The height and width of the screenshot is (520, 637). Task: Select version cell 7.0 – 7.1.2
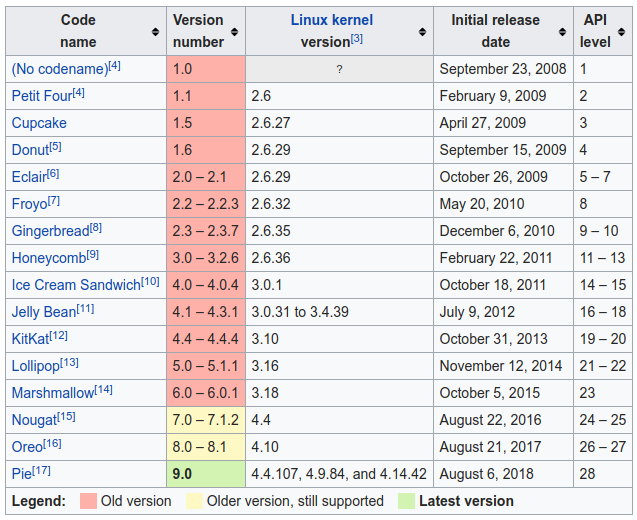pos(206,420)
